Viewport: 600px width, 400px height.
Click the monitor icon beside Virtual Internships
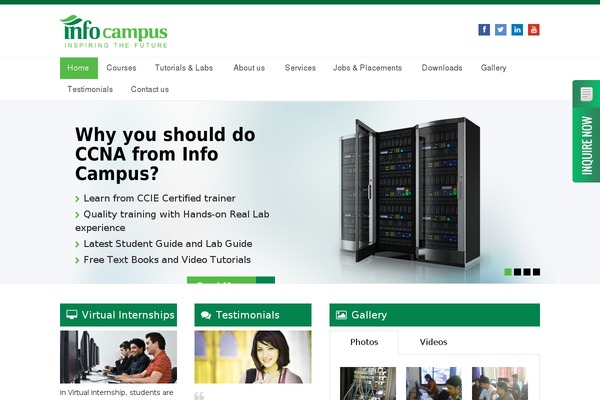72,315
